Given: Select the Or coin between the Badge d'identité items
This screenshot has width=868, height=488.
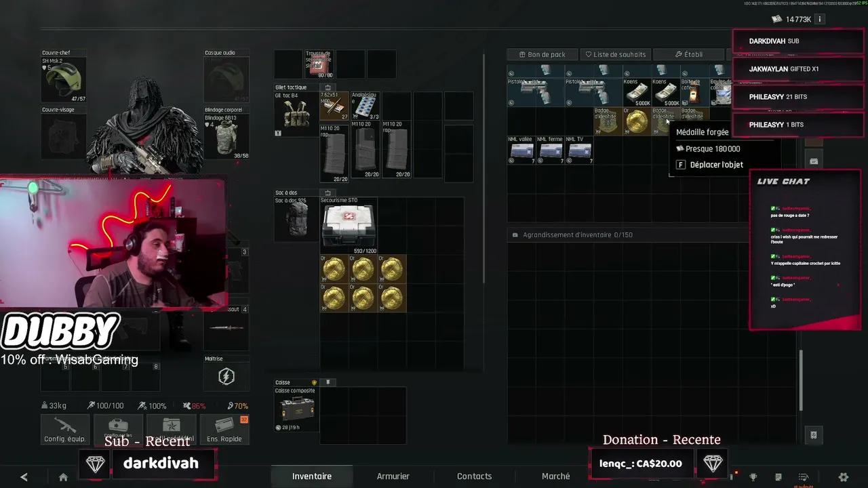Looking at the screenshot, I should point(636,121).
